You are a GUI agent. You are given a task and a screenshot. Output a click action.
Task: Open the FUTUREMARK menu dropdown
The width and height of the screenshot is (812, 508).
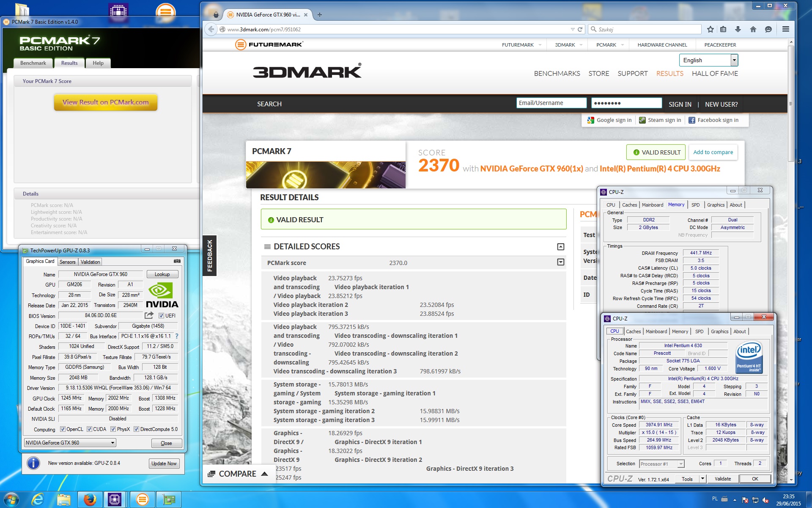(x=540, y=45)
